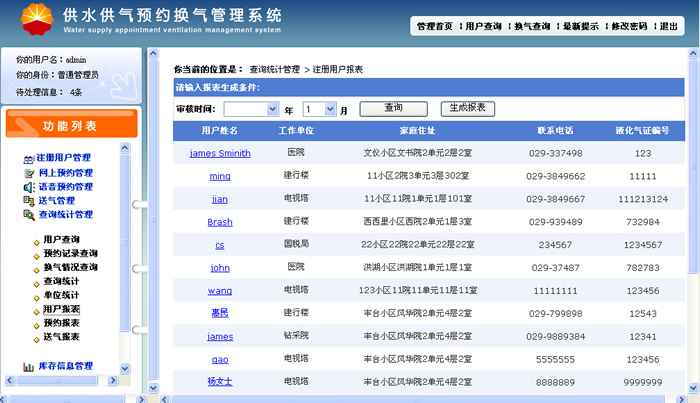Click the 生成报表 button
Screen dimensions: 700x403
pyautogui.click(x=467, y=107)
